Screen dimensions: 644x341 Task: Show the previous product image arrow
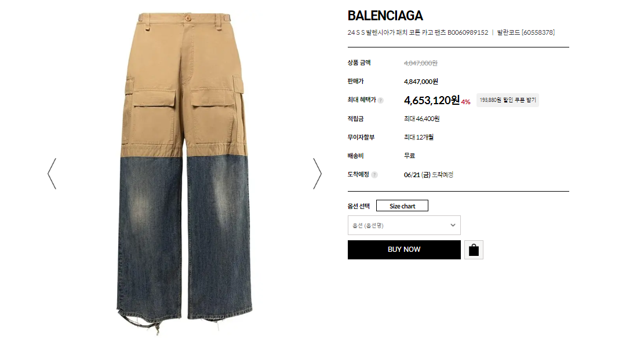[x=52, y=174]
